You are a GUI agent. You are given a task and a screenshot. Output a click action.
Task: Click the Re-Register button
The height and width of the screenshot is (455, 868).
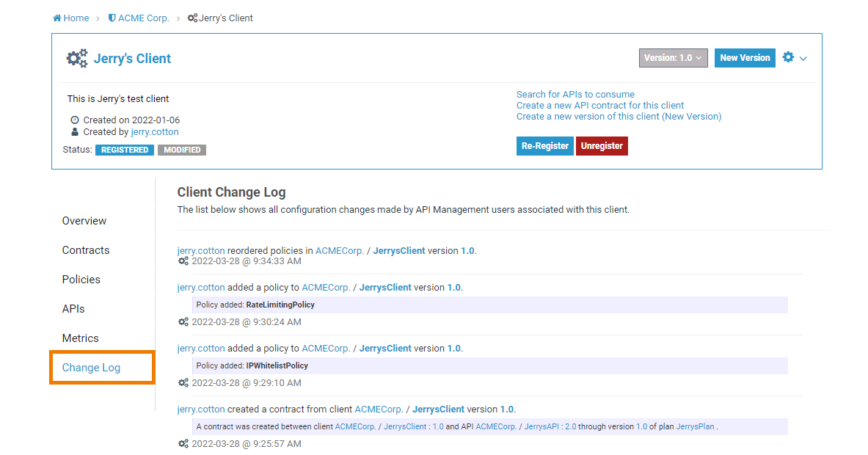544,146
